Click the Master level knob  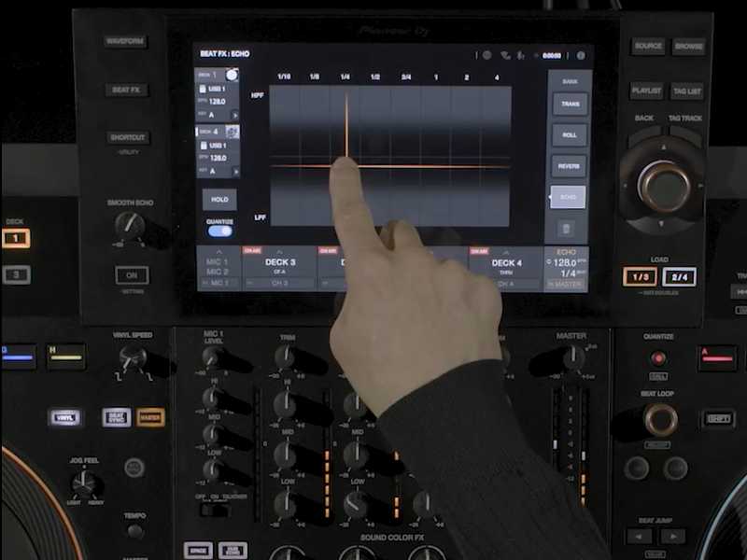click(574, 358)
